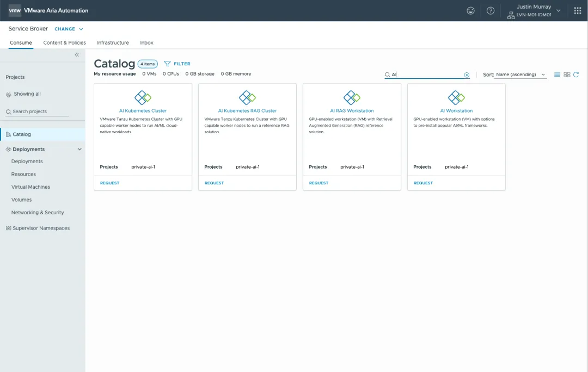Open the help menu icon
This screenshot has height=372, width=588.
tap(489, 10)
